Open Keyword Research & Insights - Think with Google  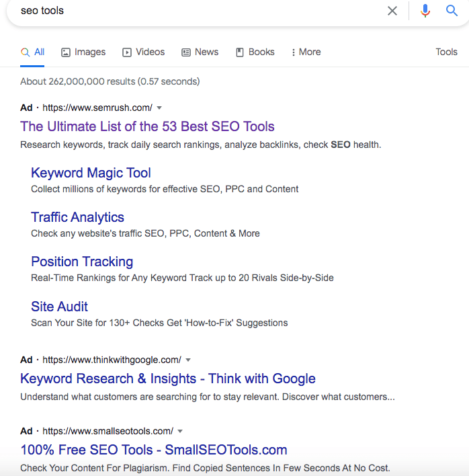point(168,379)
